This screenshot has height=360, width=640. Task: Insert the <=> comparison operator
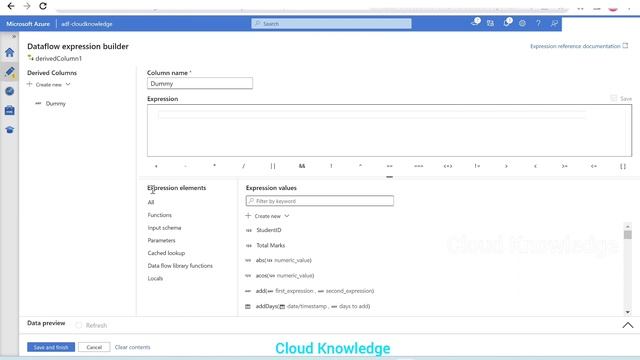point(448,166)
